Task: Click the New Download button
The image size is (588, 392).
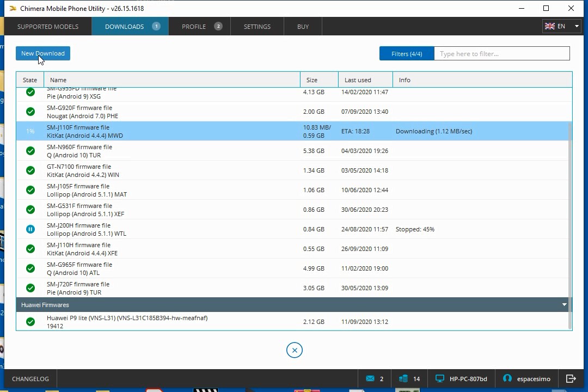Action: pyautogui.click(x=43, y=53)
